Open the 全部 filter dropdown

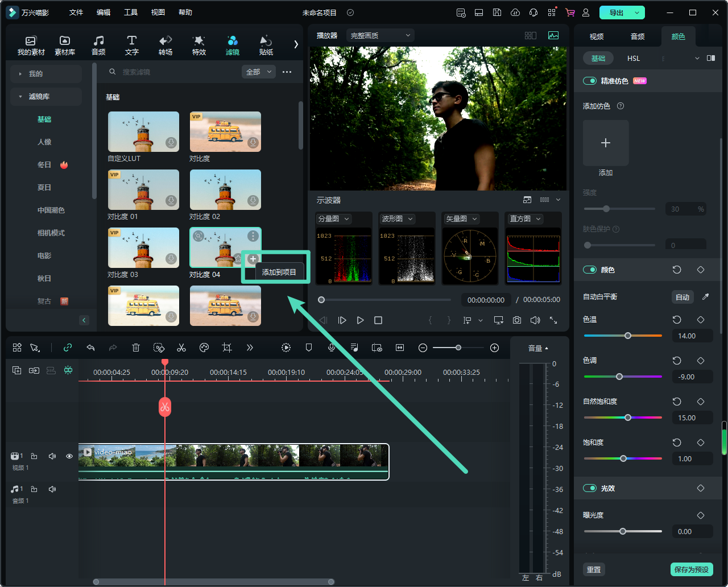tap(258, 72)
